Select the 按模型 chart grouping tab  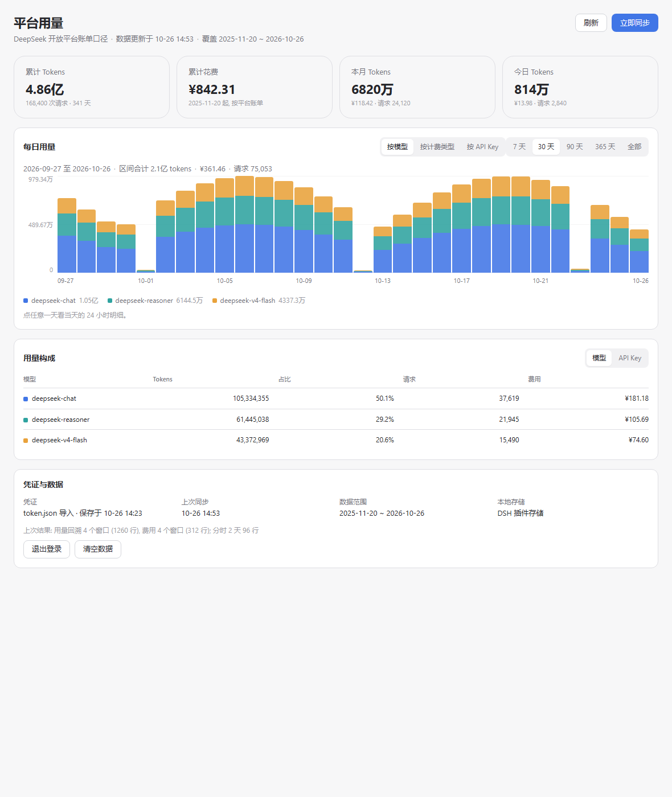tap(398, 147)
